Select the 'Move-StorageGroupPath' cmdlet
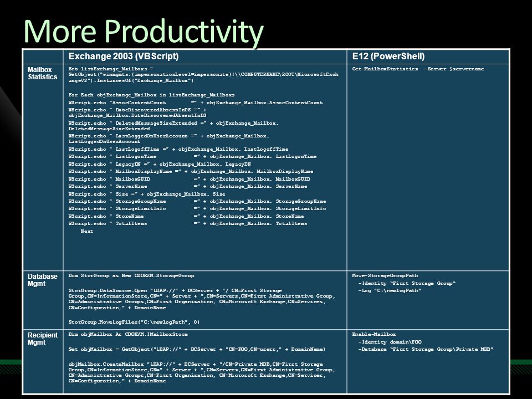 [x=385, y=276]
